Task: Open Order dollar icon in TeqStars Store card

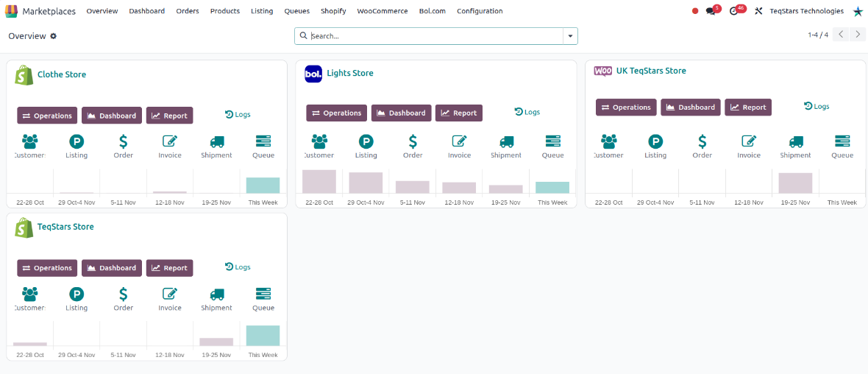Action: point(124,294)
